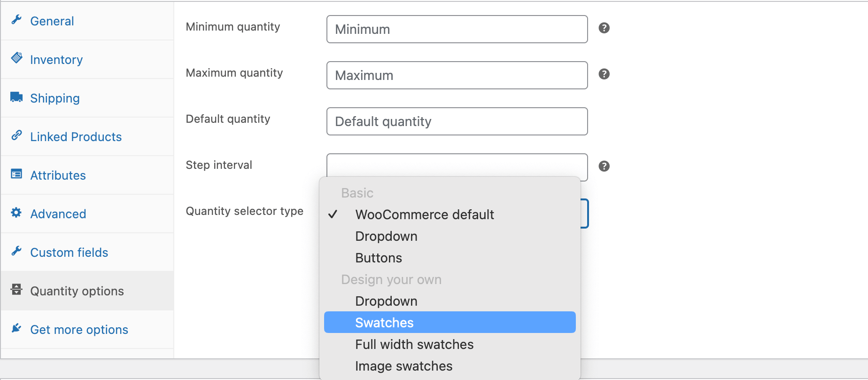Choose Dropdown under the Basic group
The width and height of the screenshot is (868, 380).
point(386,237)
